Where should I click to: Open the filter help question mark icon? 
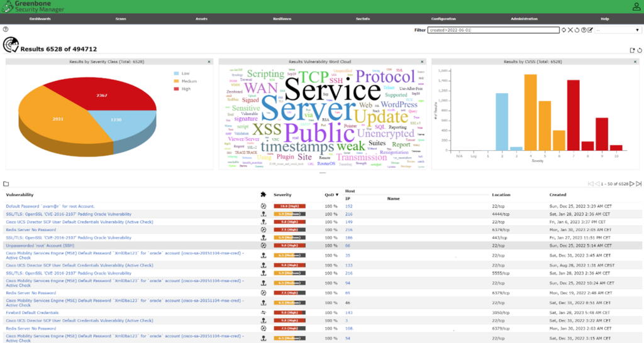click(583, 30)
